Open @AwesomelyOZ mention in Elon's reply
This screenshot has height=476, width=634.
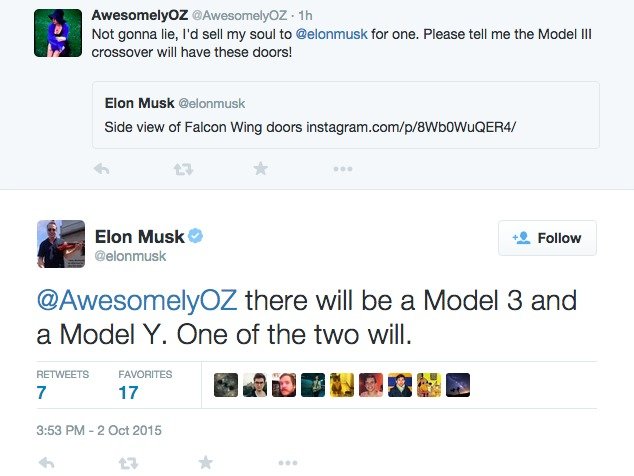click(x=138, y=302)
